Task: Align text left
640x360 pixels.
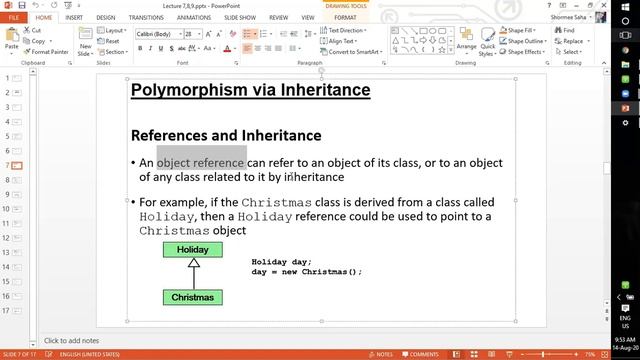Action: [x=247, y=49]
